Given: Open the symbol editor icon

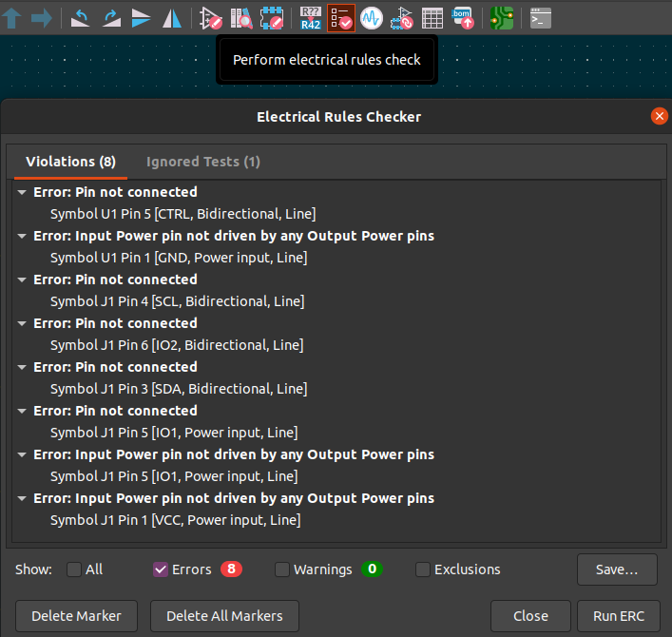Looking at the screenshot, I should [x=211, y=18].
